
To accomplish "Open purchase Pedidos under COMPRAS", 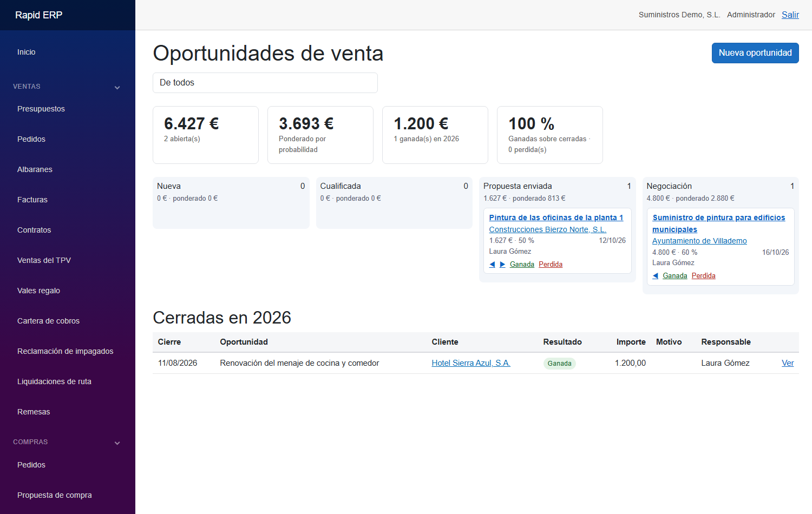I will pyautogui.click(x=31, y=465).
